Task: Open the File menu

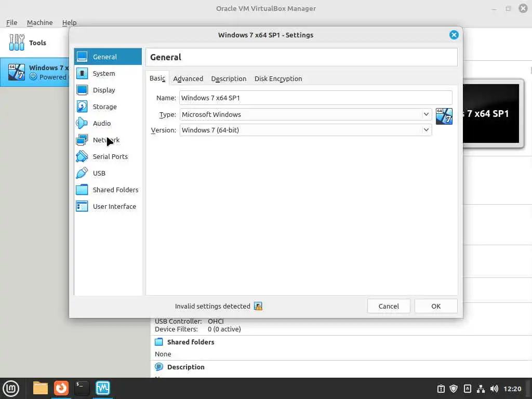Action: (x=11, y=22)
